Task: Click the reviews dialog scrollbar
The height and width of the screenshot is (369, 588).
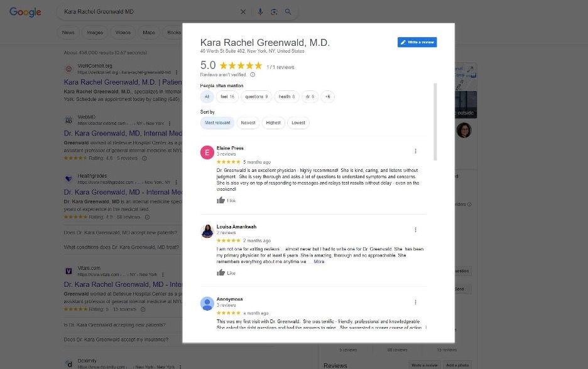Action: [x=435, y=122]
